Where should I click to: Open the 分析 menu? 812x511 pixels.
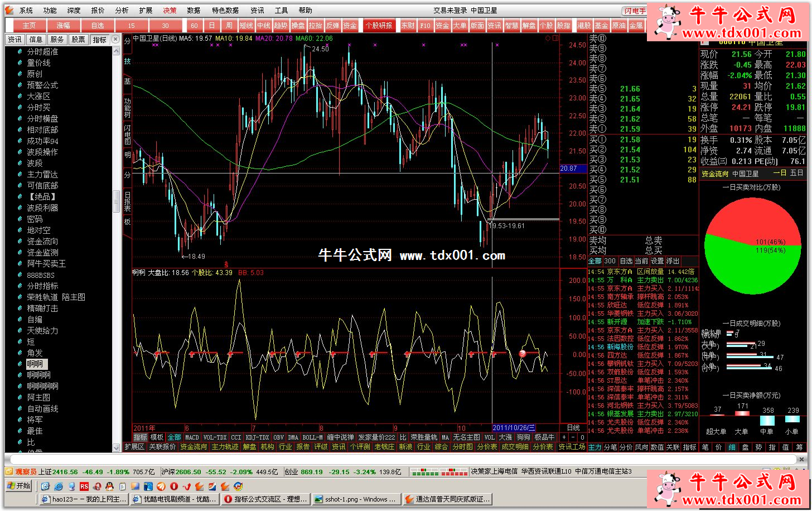coord(122,10)
